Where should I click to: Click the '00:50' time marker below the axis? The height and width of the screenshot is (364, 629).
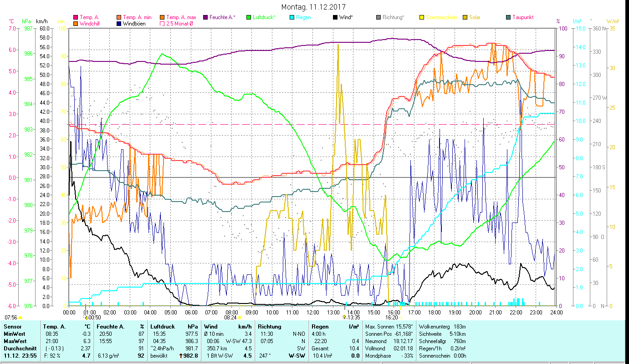(x=94, y=318)
